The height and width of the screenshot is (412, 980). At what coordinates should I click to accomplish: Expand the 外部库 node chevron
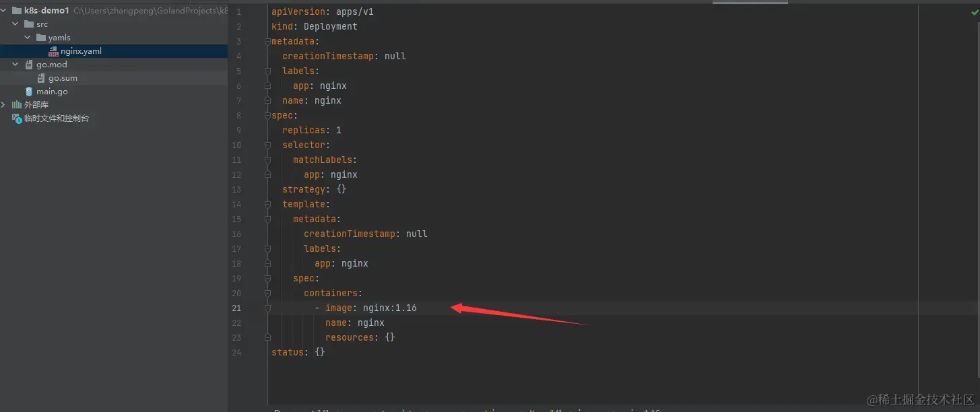click(3, 105)
